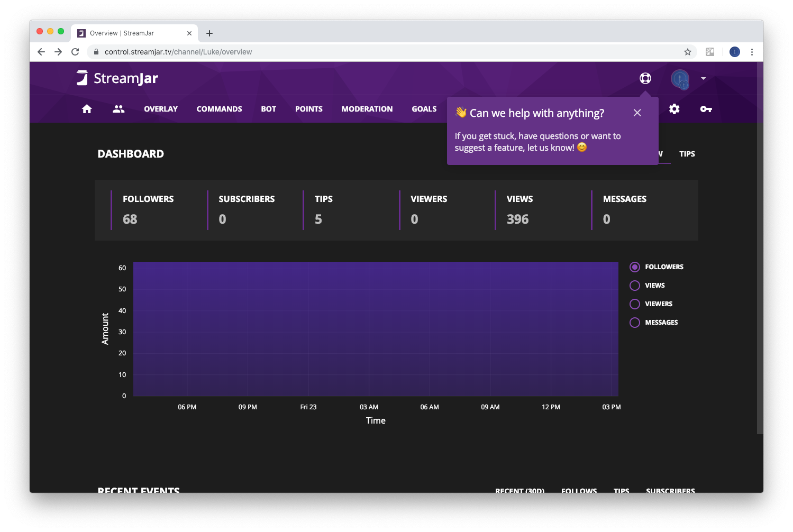Click the Followers stat value 68

pos(130,219)
